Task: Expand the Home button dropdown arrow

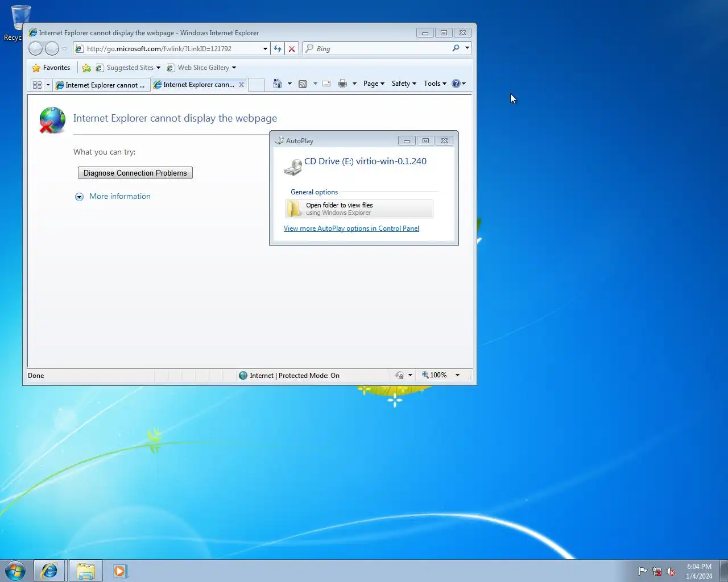Action: [x=289, y=84]
